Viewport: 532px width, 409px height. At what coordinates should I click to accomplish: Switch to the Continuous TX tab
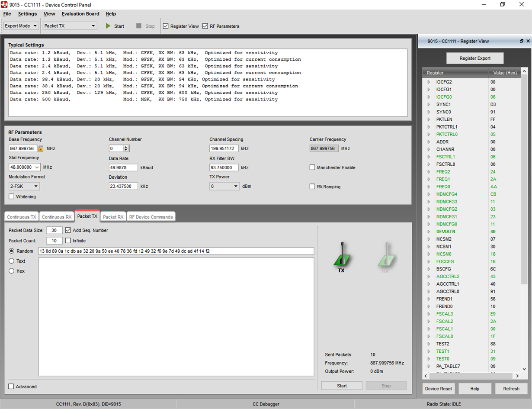click(22, 217)
